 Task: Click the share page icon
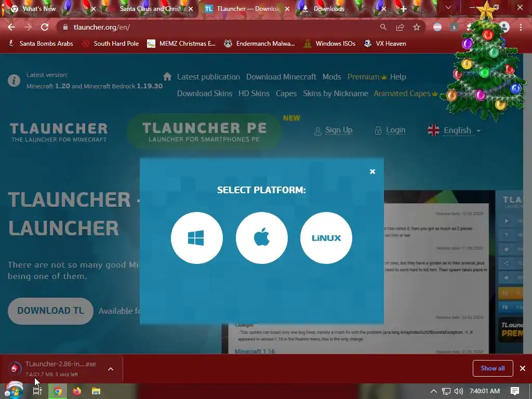coord(400,27)
